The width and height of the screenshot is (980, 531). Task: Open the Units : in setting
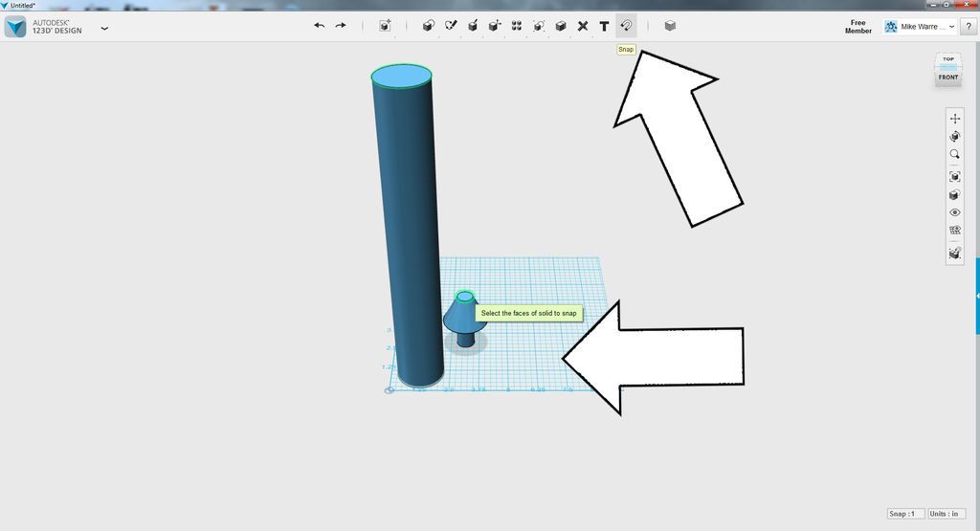point(947,514)
